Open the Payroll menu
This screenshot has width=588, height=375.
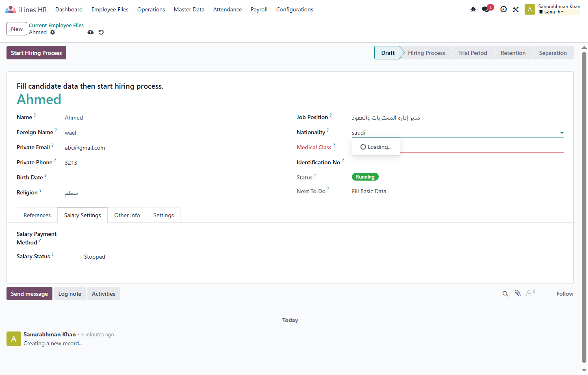tap(259, 9)
